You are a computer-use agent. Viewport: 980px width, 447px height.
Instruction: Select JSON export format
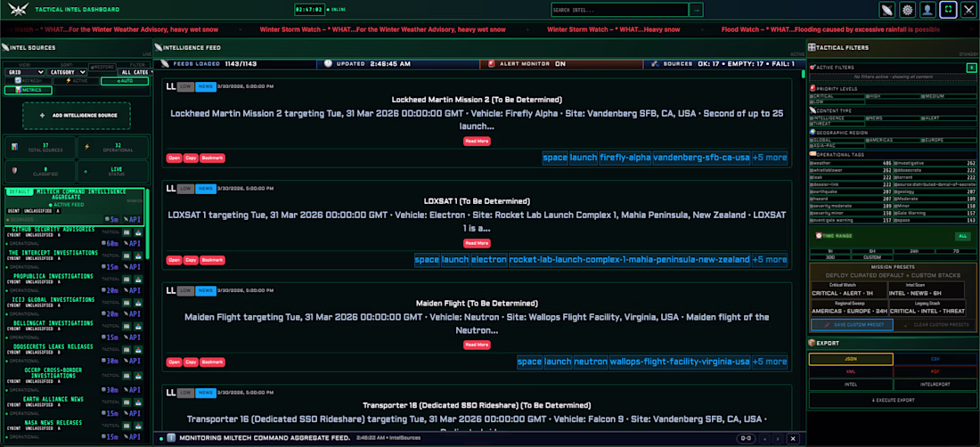coord(851,359)
